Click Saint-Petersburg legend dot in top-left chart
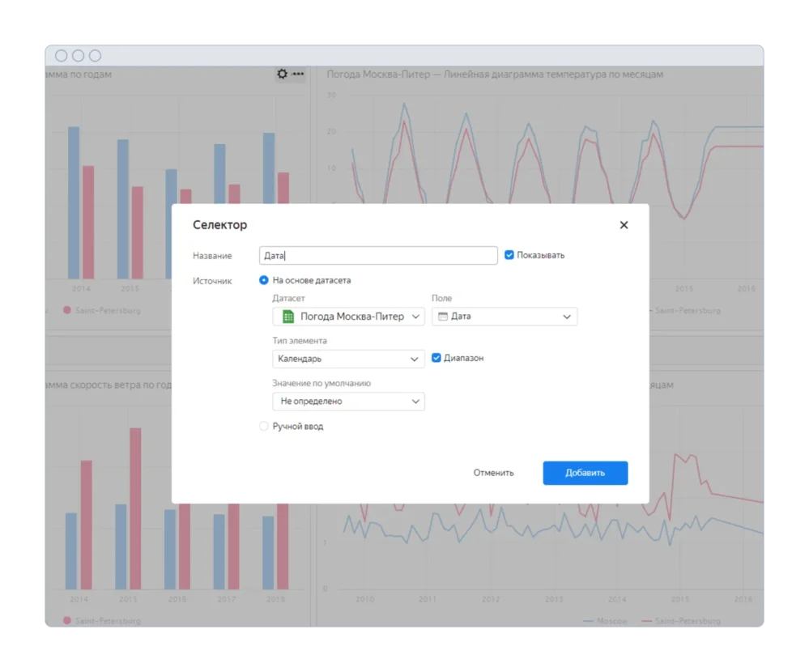 (67, 310)
